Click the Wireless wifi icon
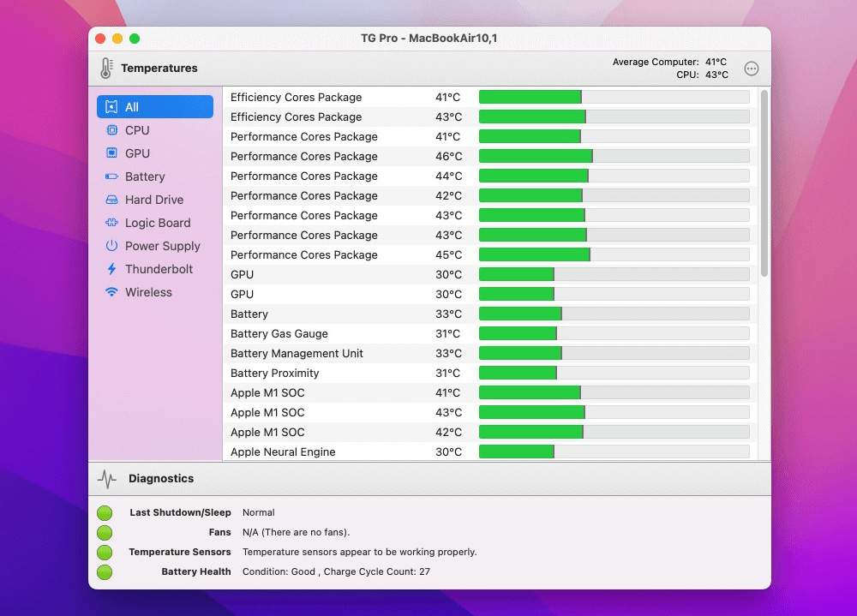 (x=111, y=292)
